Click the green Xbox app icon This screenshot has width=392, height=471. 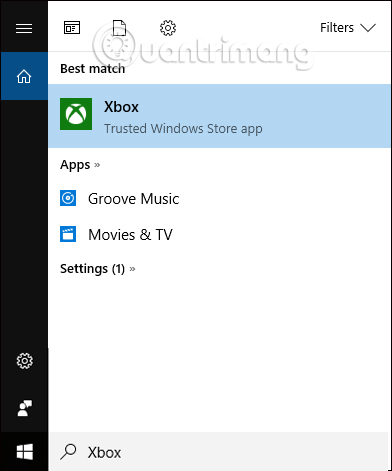(76, 114)
